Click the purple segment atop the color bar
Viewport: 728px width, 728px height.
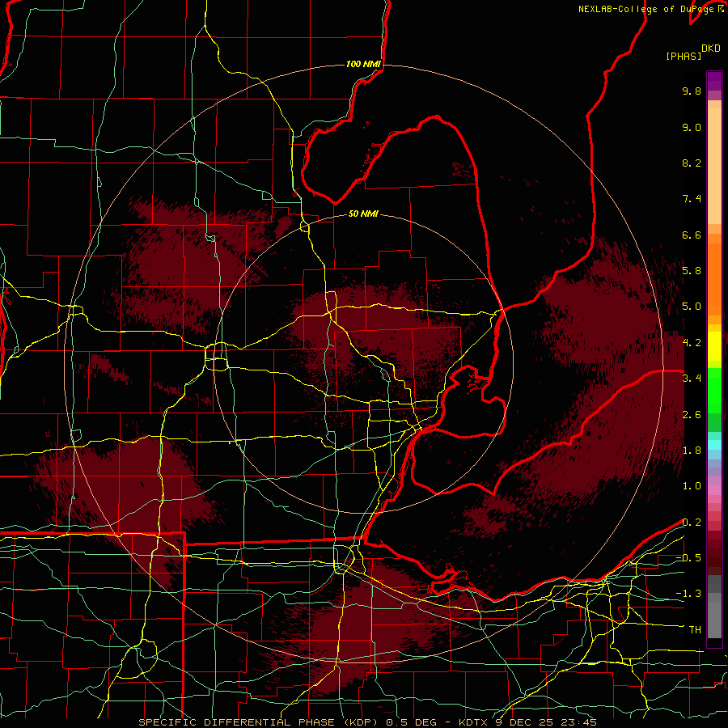click(x=714, y=82)
